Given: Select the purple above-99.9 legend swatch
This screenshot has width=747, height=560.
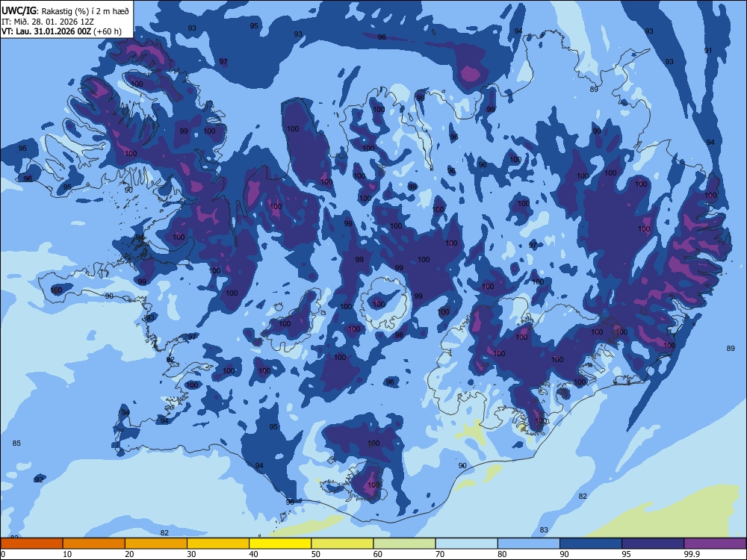Looking at the screenshot, I should point(715,544).
